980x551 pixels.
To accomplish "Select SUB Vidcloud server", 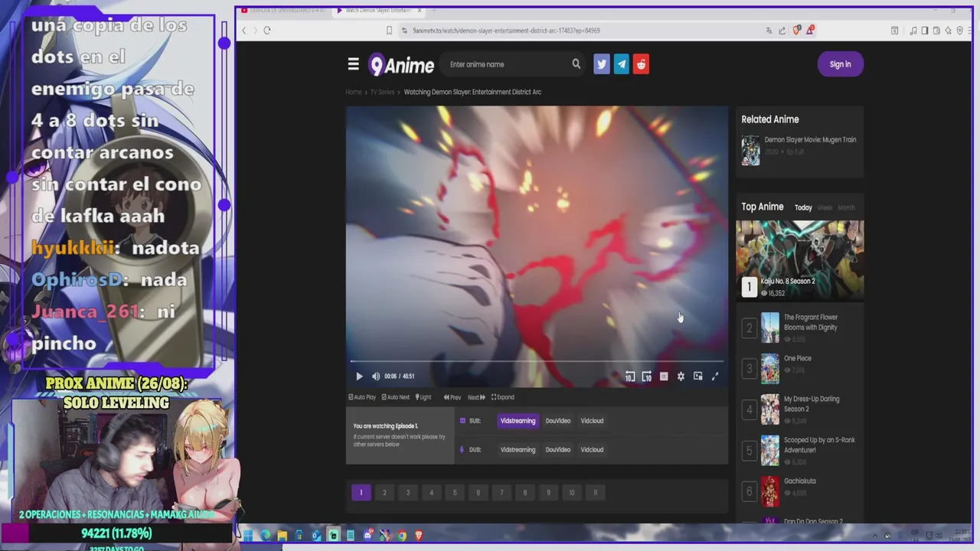I will tap(592, 421).
